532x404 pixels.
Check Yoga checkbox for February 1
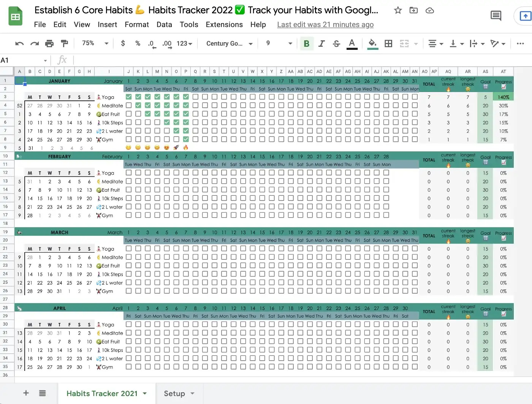point(128,172)
